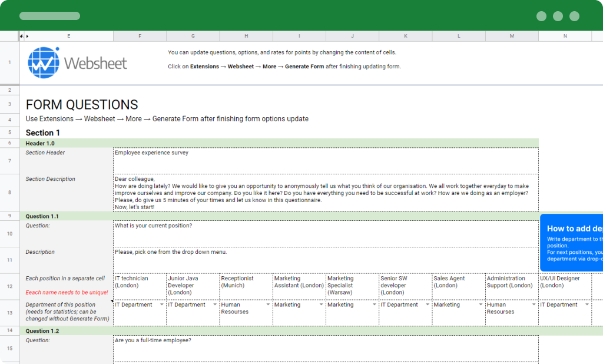Select the 'IT technician (London)' position cell
This screenshot has height=364, width=603.
point(140,287)
